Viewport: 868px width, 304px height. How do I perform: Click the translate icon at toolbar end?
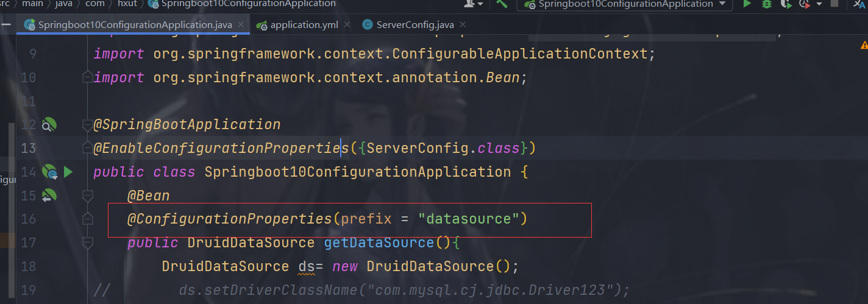(858, 4)
